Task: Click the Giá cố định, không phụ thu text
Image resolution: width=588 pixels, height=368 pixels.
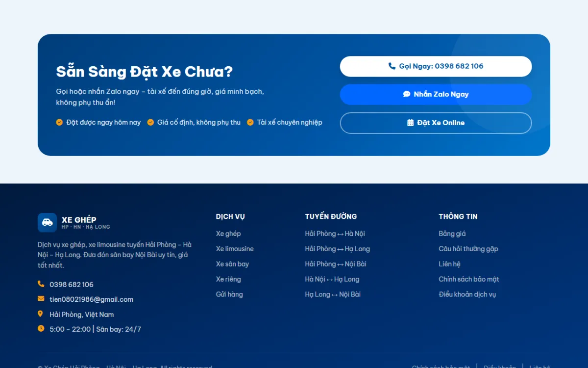Action: [x=199, y=122]
